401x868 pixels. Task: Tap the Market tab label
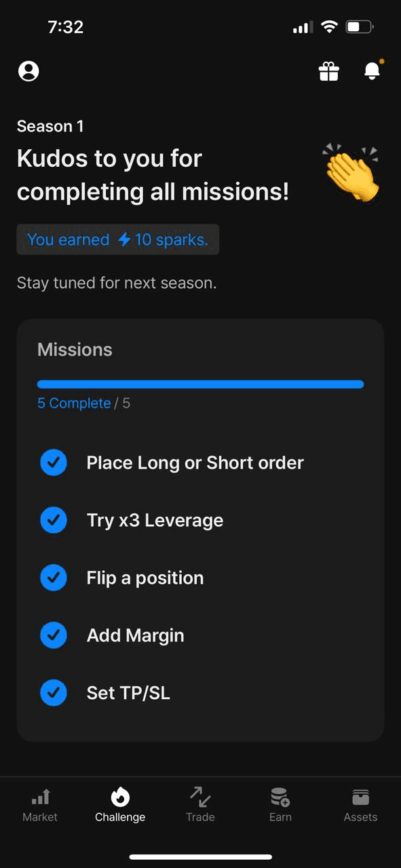pyautogui.click(x=40, y=817)
